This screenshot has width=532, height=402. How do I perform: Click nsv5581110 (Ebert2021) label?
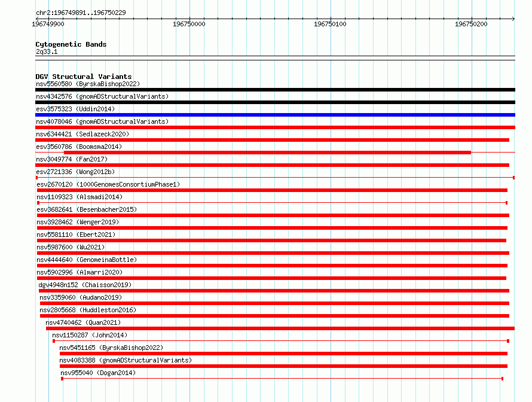click(x=76, y=234)
